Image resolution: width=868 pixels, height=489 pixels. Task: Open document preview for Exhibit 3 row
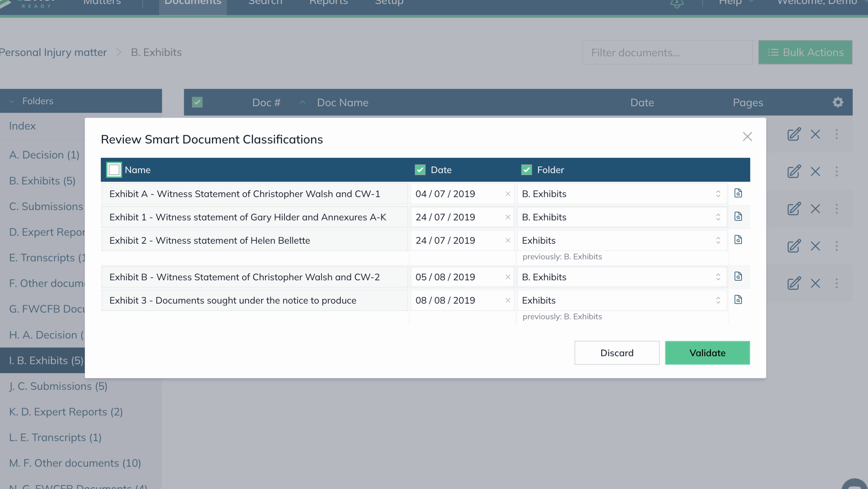click(738, 300)
